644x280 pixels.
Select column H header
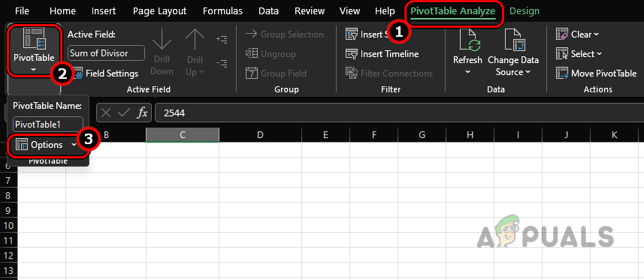(x=470, y=134)
